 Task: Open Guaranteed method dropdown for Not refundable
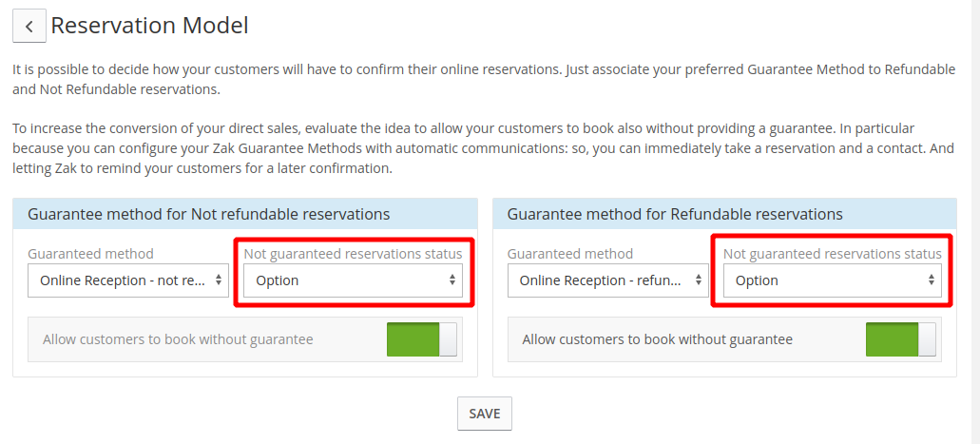pos(128,280)
